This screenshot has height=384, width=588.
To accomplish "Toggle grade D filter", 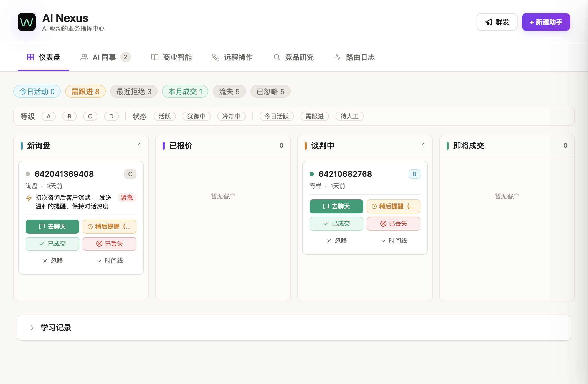I will 111,116.
